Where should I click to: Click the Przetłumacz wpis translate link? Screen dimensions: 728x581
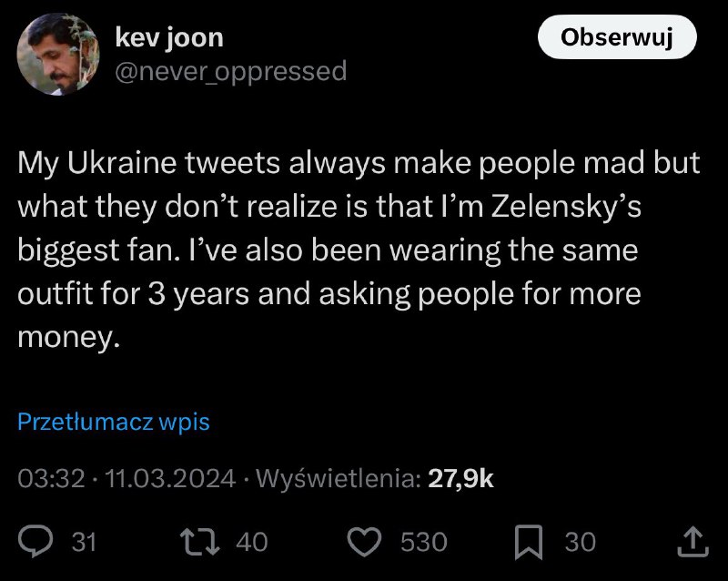point(114,422)
